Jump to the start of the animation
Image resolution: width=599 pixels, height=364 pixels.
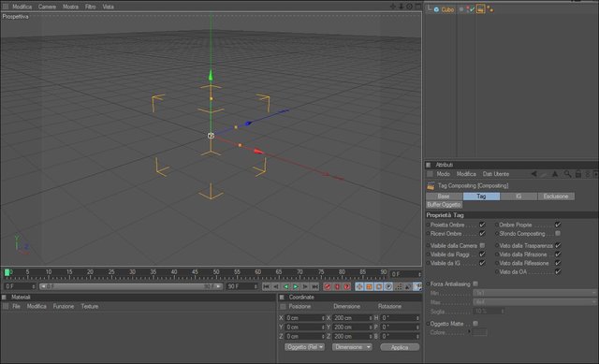click(x=266, y=286)
